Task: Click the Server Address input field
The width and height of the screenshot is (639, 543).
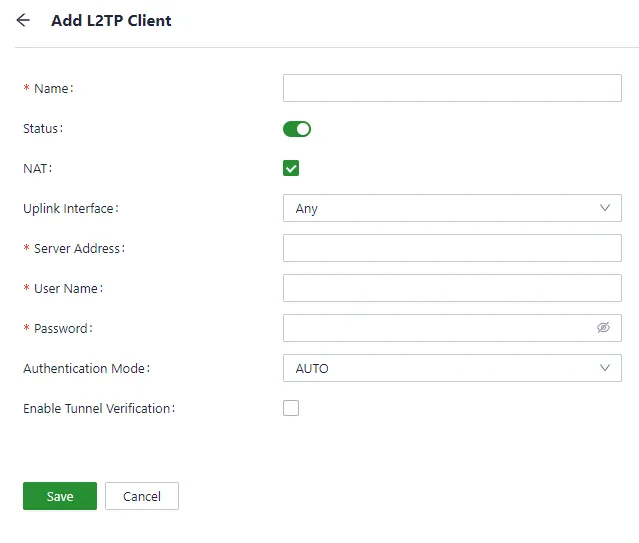Action: point(452,248)
